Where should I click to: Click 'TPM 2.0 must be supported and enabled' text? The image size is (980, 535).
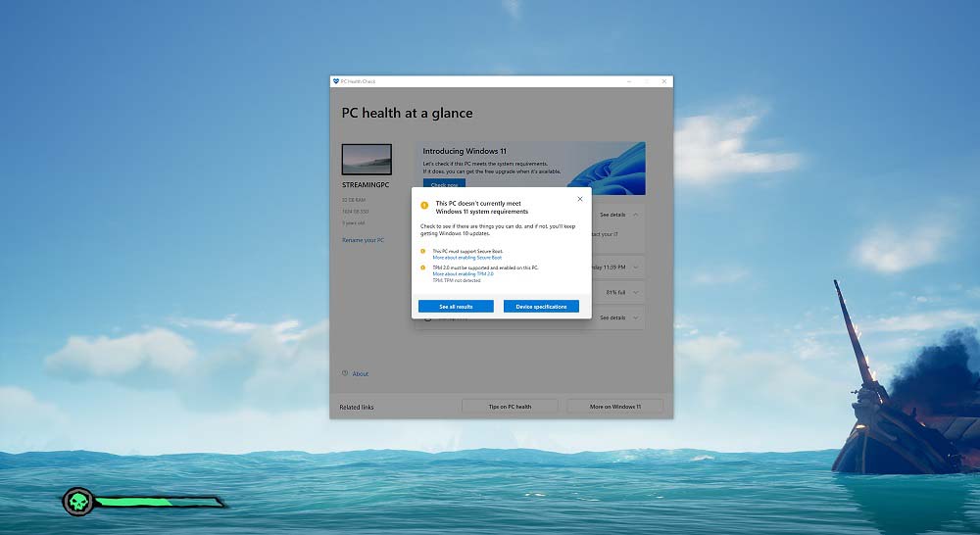(485, 267)
